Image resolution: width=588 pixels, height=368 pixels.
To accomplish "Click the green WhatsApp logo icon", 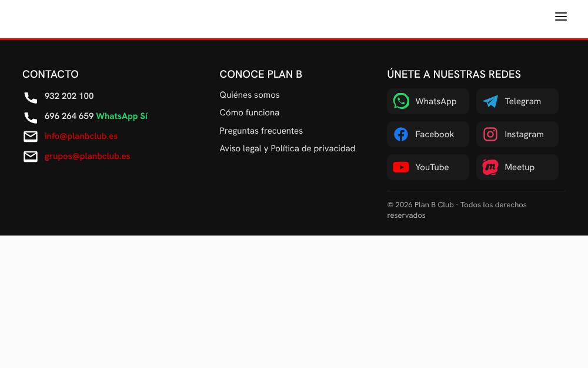I will [401, 101].
